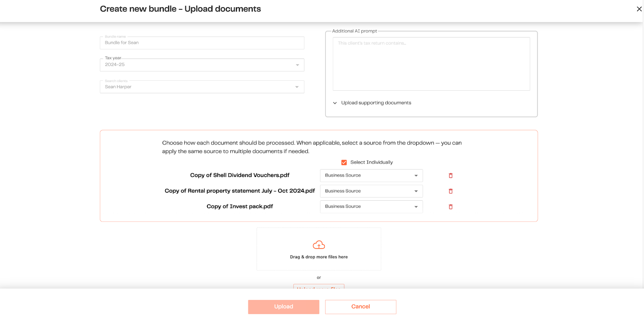Click the Upload button

(x=284, y=307)
